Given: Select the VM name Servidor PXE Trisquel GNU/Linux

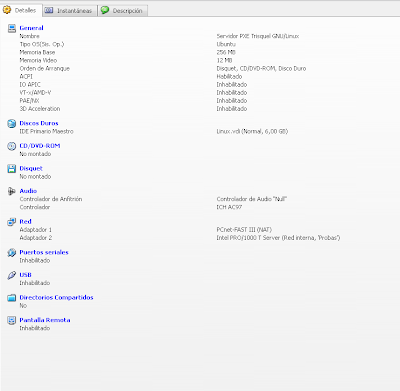Looking at the screenshot, I should pyautogui.click(x=258, y=36).
